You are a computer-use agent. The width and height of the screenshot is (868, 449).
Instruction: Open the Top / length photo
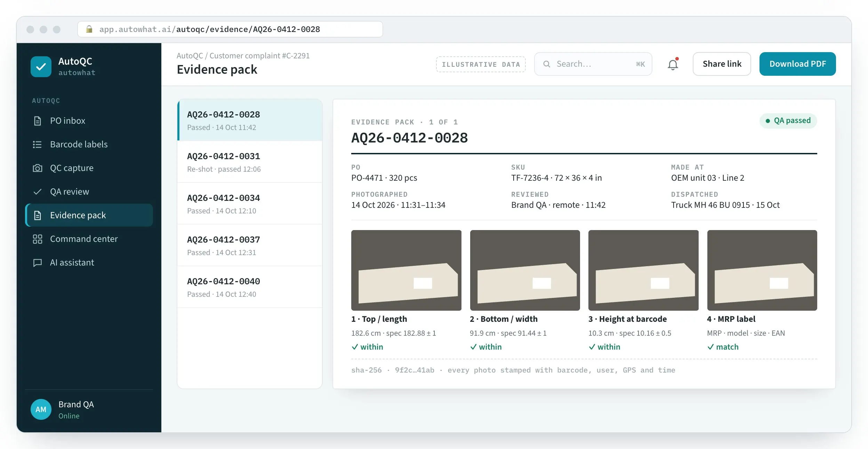coord(406,270)
